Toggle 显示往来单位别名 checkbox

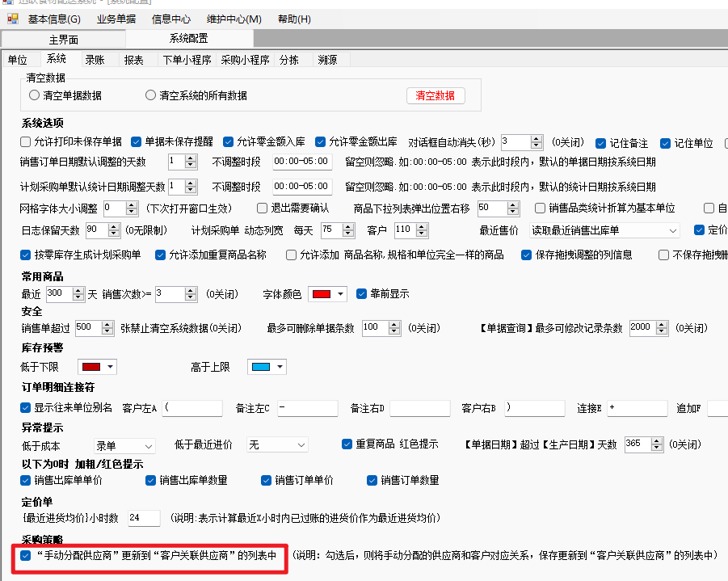(26, 408)
